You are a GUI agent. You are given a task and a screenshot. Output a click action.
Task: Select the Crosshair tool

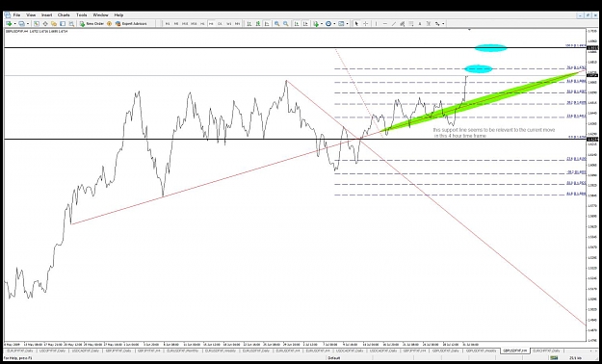tap(365, 24)
